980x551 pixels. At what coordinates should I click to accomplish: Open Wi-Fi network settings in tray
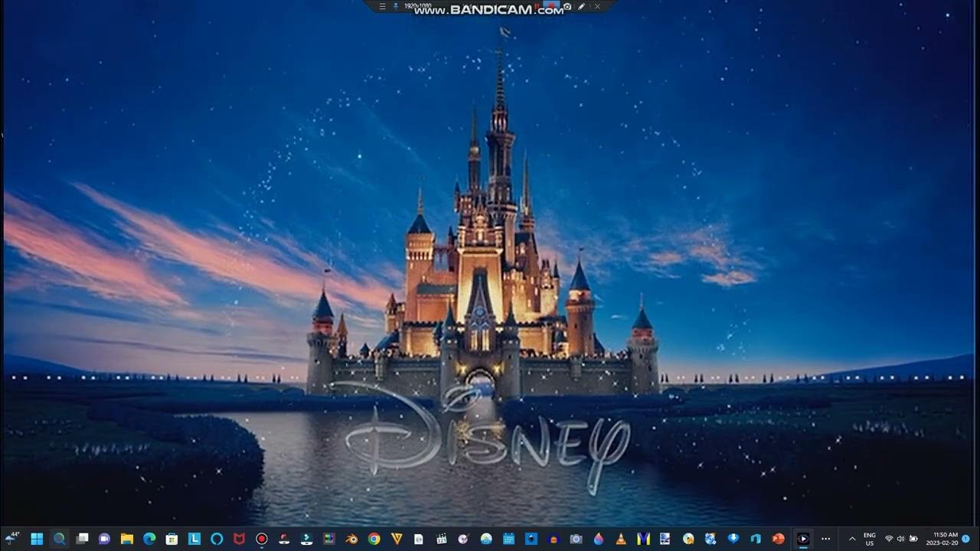[x=889, y=539]
